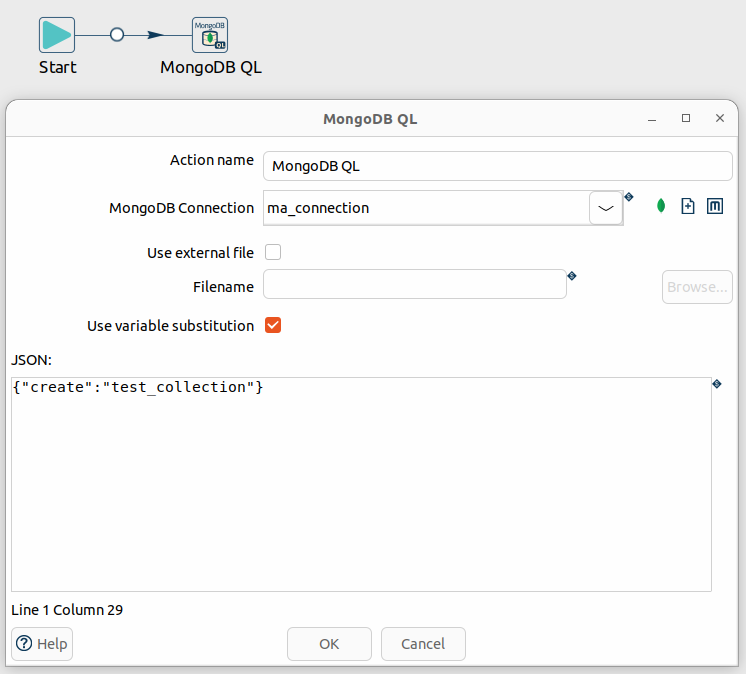Click the hop arrowhead pointing to MongoDB QL

point(156,35)
